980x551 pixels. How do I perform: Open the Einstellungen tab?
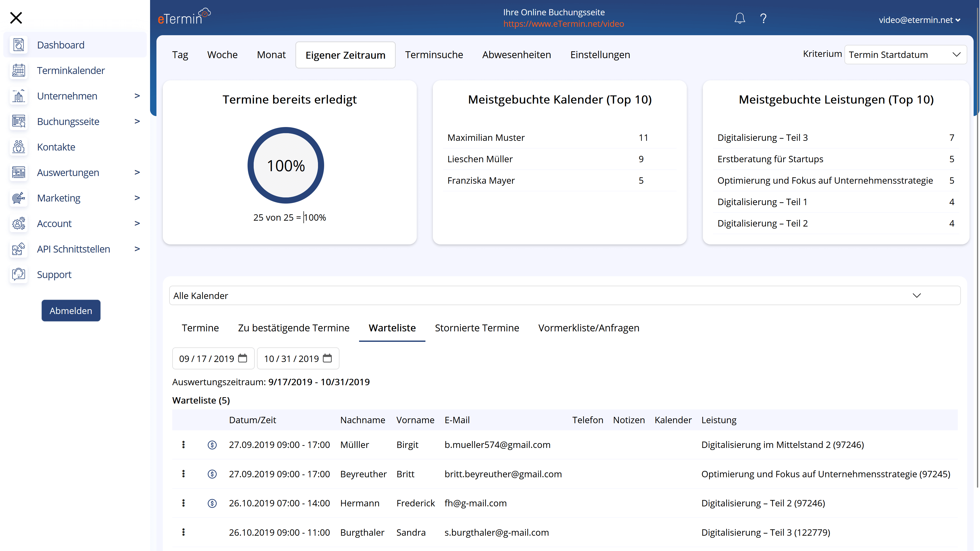pos(600,55)
